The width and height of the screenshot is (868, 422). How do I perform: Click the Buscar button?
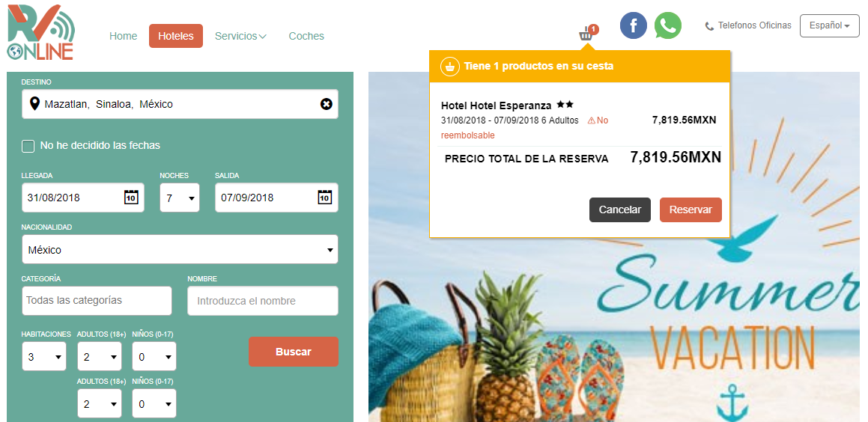(294, 352)
